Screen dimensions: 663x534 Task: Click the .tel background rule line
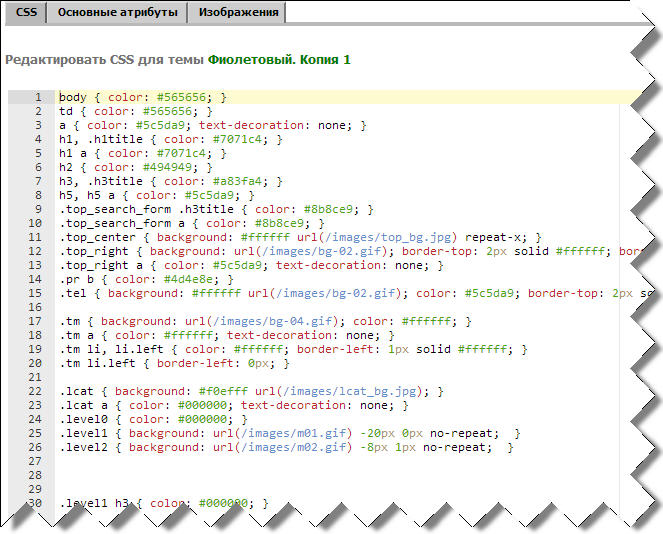pos(355,293)
